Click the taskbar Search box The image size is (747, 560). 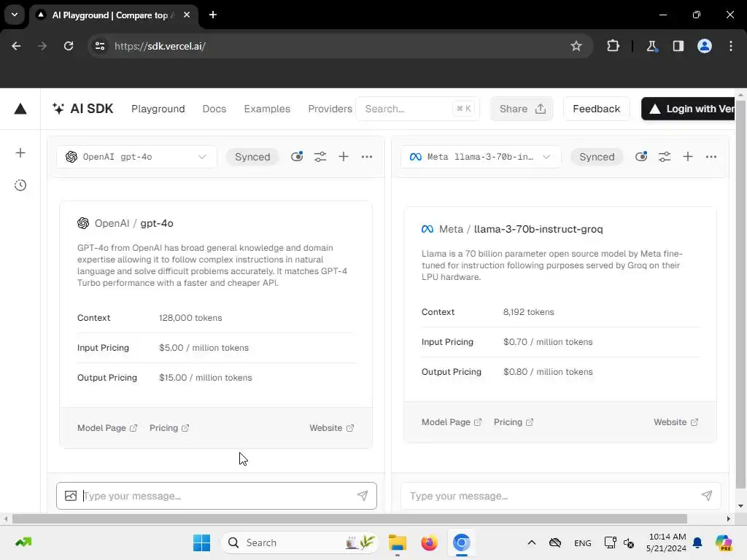pos(300,542)
